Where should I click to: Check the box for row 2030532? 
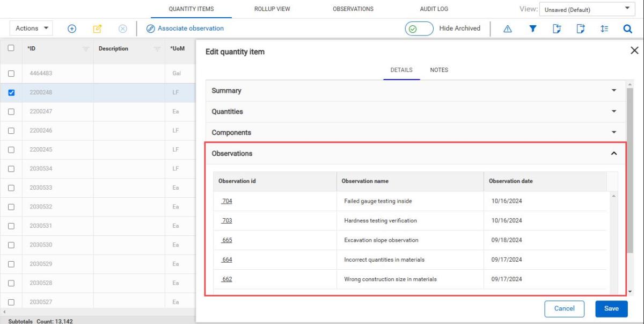pos(11,207)
